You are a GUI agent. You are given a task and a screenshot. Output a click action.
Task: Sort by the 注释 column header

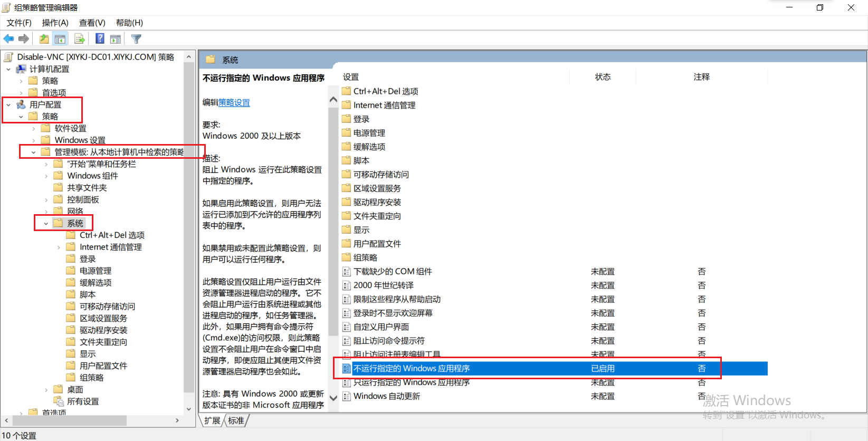(x=702, y=77)
